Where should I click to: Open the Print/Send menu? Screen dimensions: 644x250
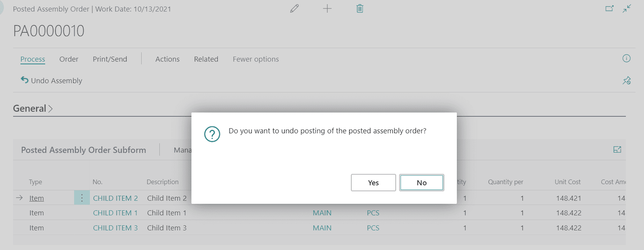(x=110, y=59)
